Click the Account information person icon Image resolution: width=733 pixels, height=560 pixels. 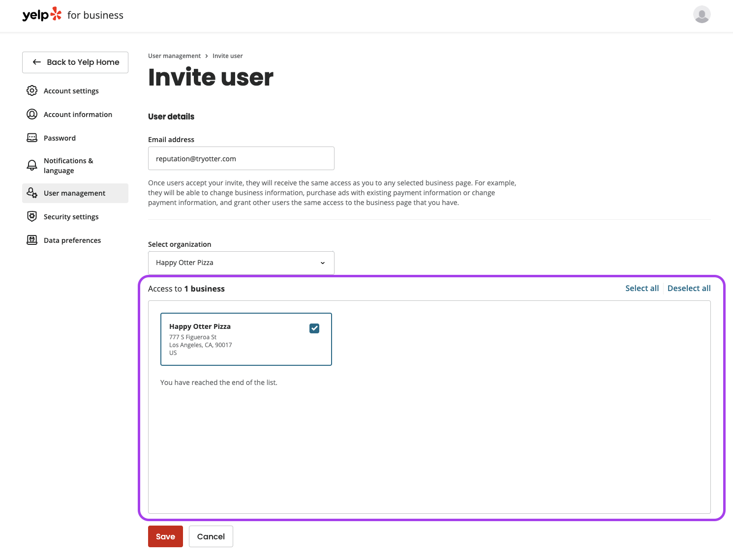coord(32,114)
